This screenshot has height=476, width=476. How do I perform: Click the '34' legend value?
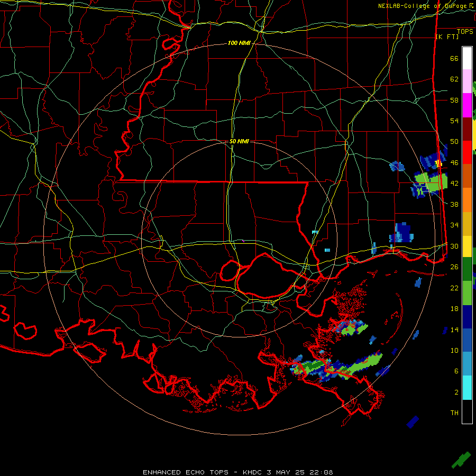(x=454, y=225)
